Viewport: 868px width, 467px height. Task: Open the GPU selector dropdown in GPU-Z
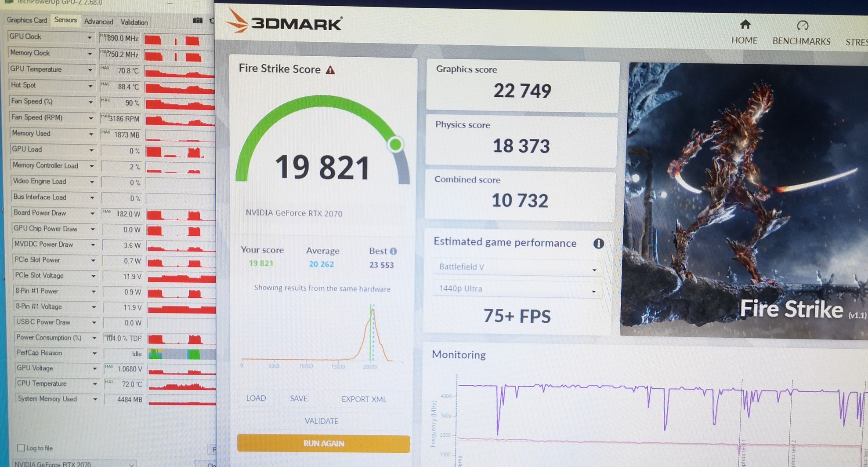(74, 463)
